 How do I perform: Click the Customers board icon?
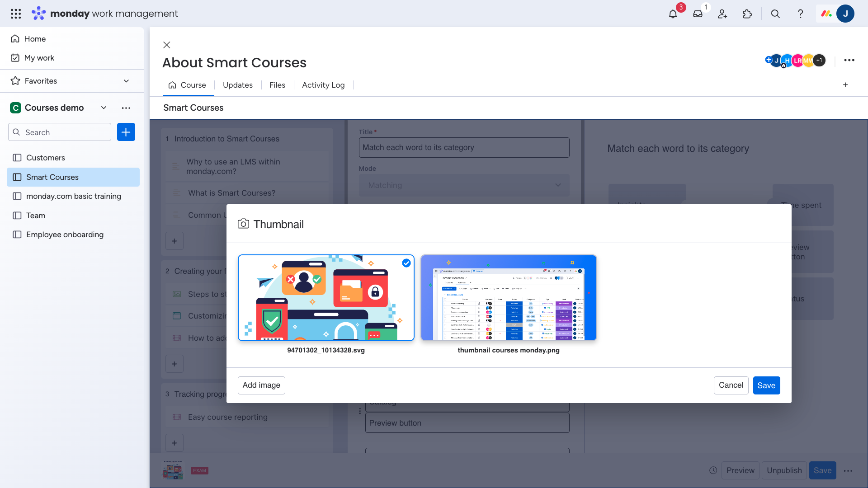[x=17, y=158]
